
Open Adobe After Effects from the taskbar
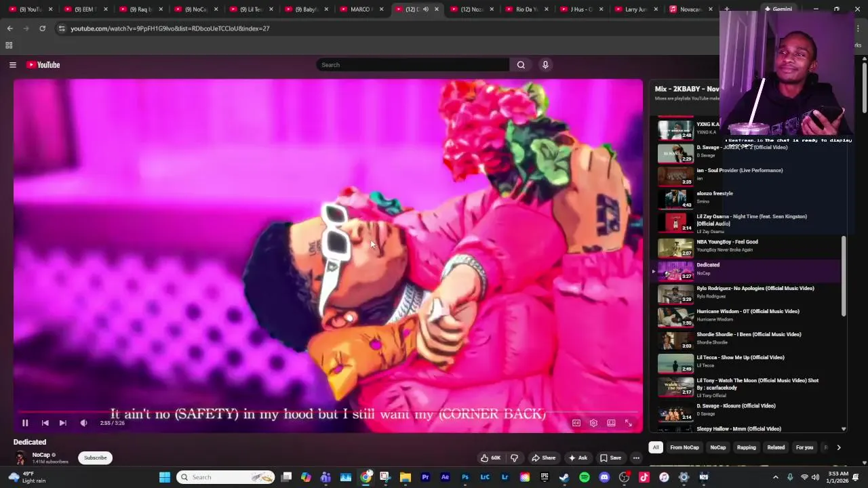pyautogui.click(x=445, y=477)
